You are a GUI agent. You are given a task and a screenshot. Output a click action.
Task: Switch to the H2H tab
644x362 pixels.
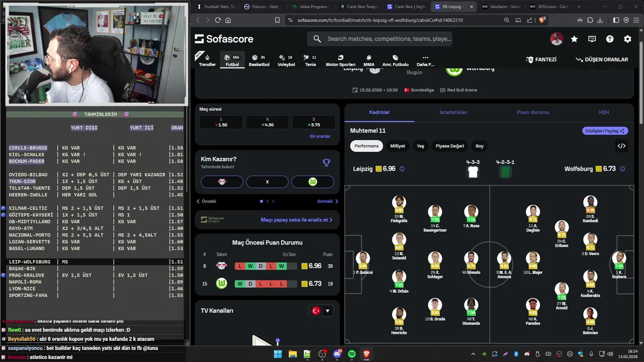tap(604, 112)
